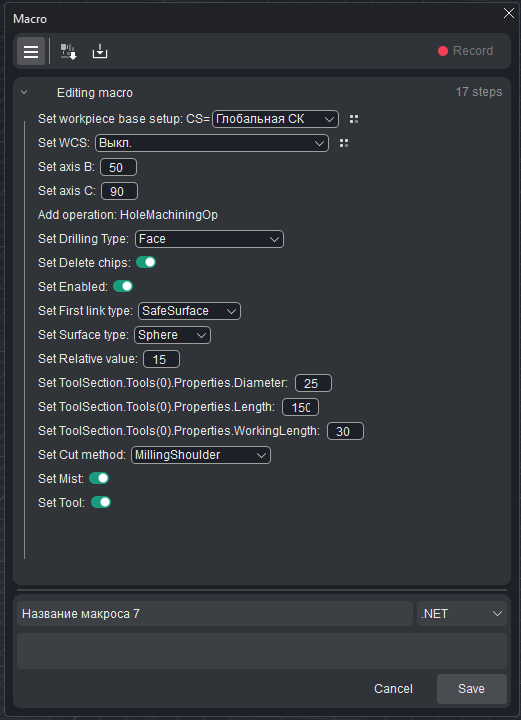This screenshot has height=720, width=521.
Task: Click the Set axis B value field
Action: (118, 167)
